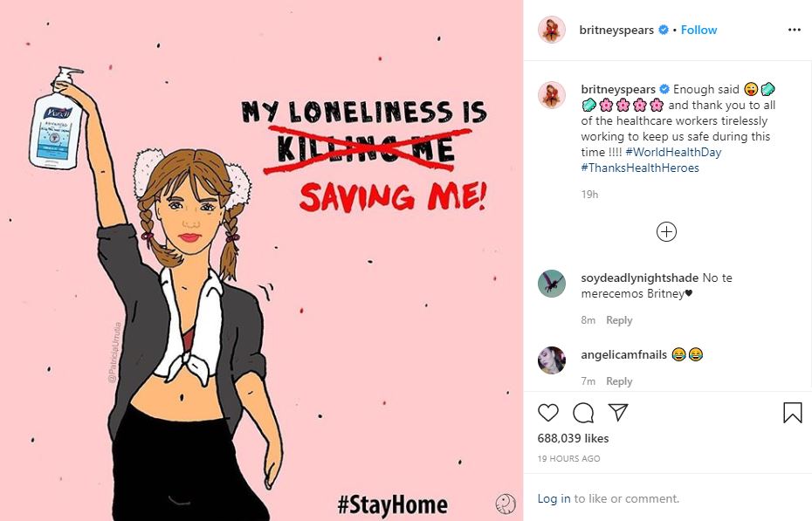
Task: Load more comments with plus circle
Action: pos(666,231)
